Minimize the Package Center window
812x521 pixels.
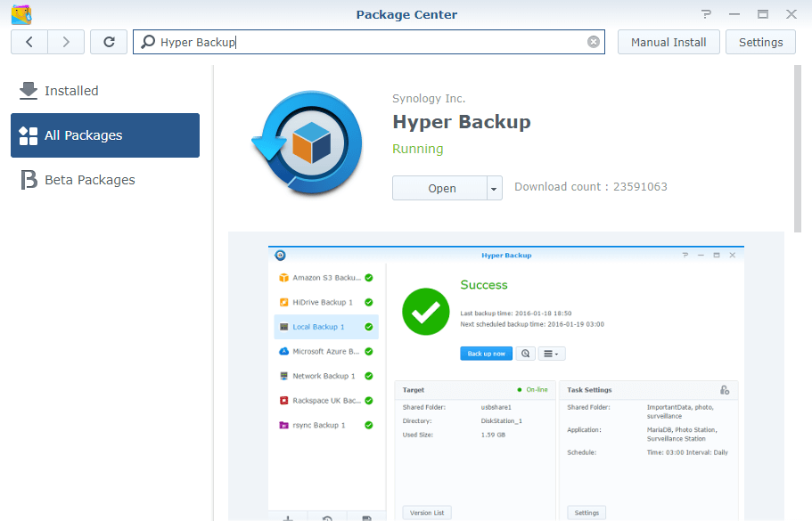click(734, 14)
